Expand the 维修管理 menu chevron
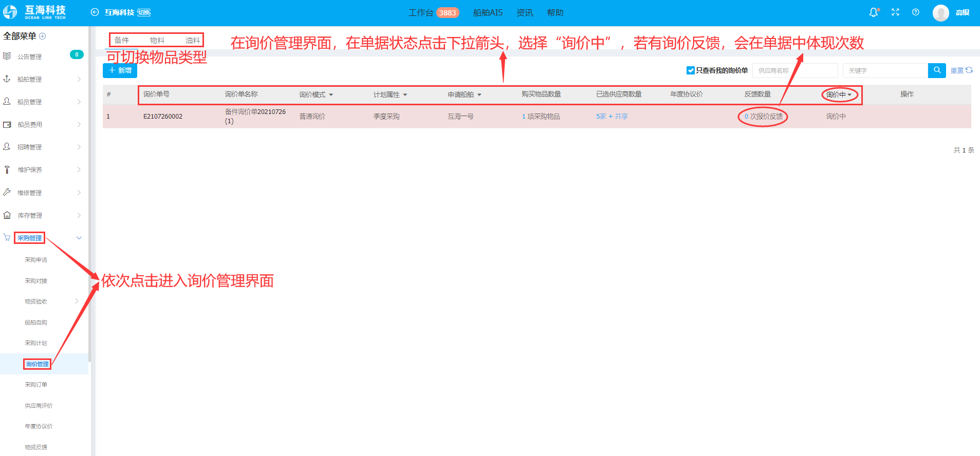 (x=79, y=193)
